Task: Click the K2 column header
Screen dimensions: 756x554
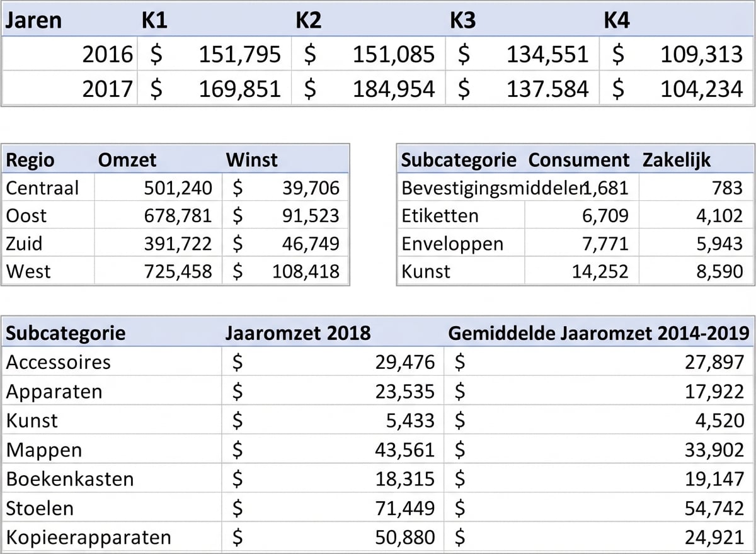Action: click(308, 20)
